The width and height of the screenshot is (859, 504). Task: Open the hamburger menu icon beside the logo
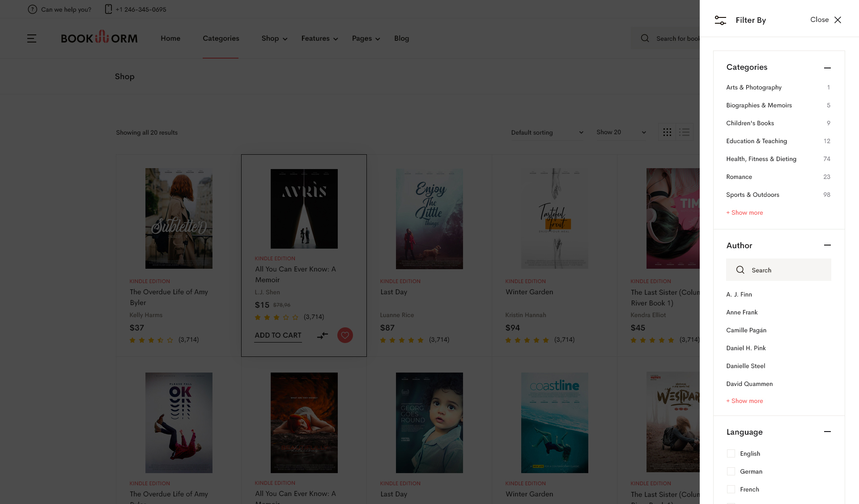point(32,38)
